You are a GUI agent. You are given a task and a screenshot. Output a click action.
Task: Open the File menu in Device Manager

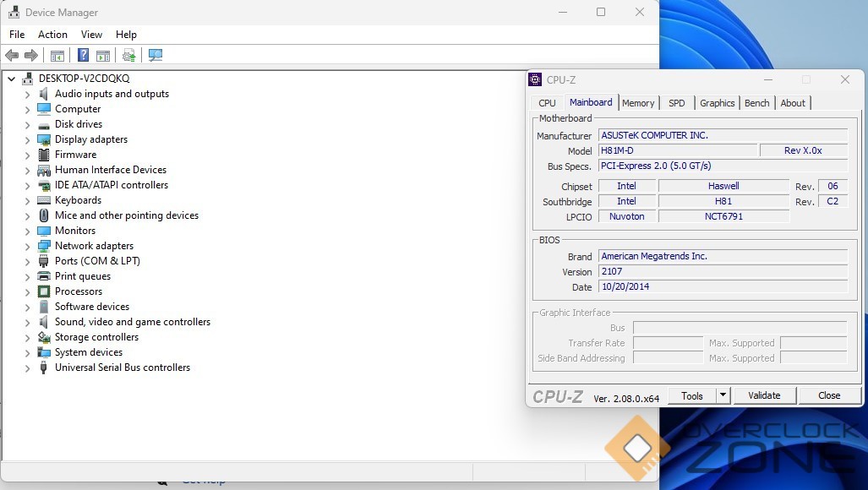pyautogui.click(x=17, y=35)
